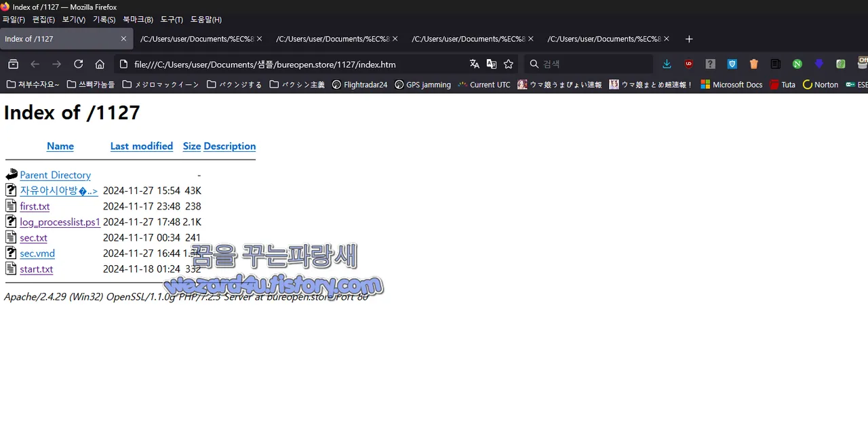This screenshot has width=868, height=440.
Task: Open the 도움말(H) menu
Action: 206,20
